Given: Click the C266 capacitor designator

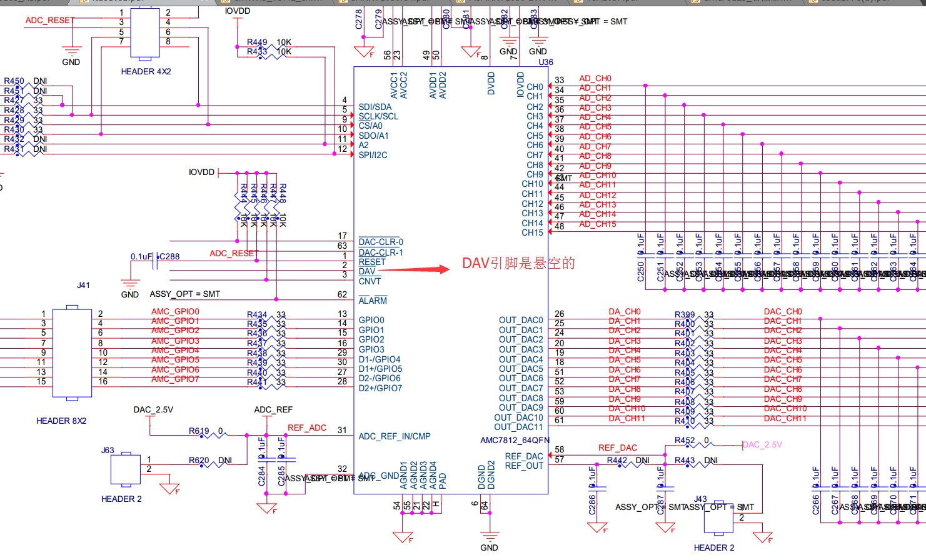Looking at the screenshot, I should [815, 505].
